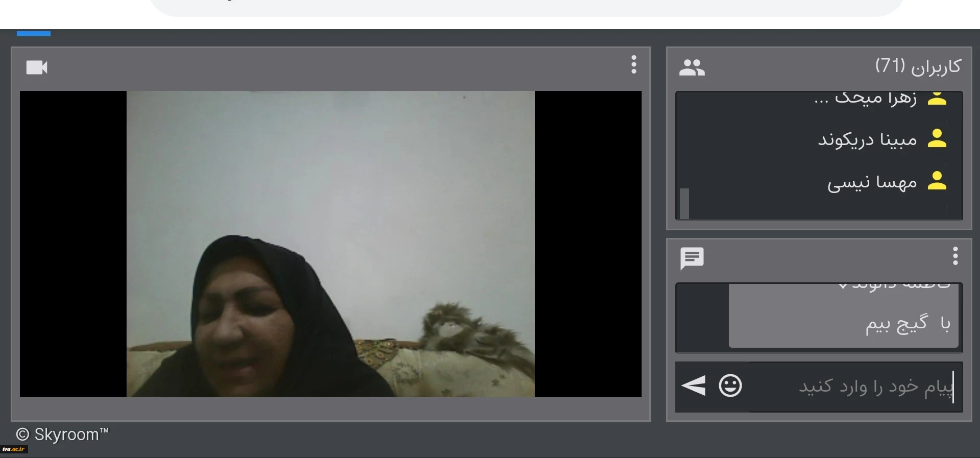This screenshot has width=980, height=458.
Task: Click the users group icon
Action: pos(692,67)
